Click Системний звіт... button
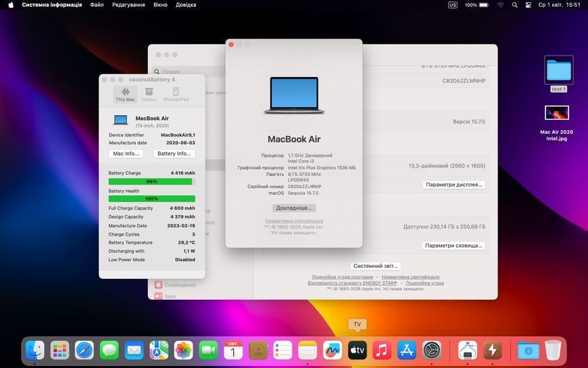This screenshot has height=368, width=588. click(375, 266)
